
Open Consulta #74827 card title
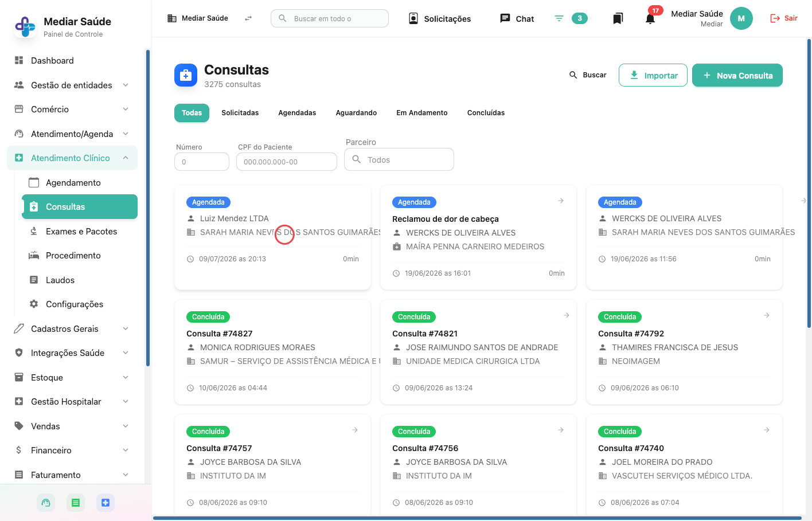220,334
